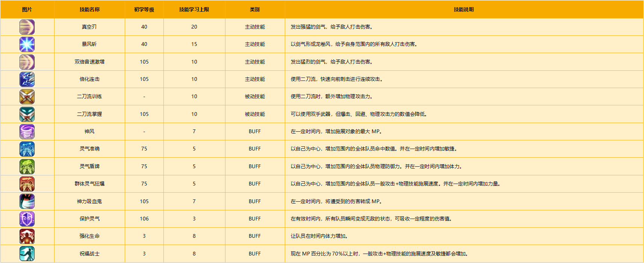Viewport: 644px width, 263px height.
Task: Click the 倍化连击 lightning icon
Action: pos(27,79)
